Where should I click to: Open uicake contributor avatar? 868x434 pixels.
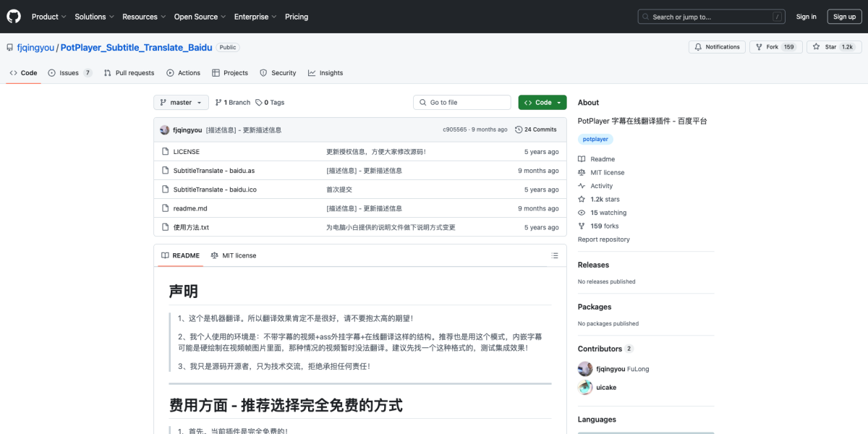click(585, 388)
